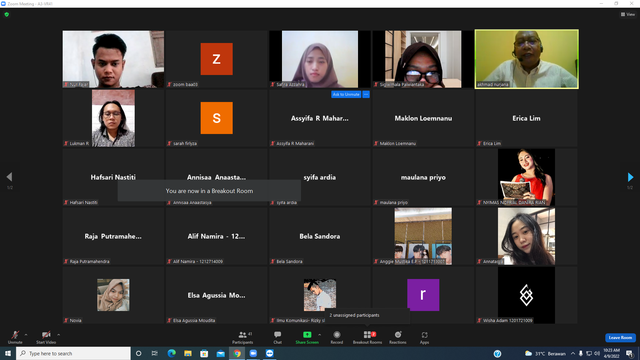
Task: Click the green encryption shield icon
Action: (x=7, y=14)
